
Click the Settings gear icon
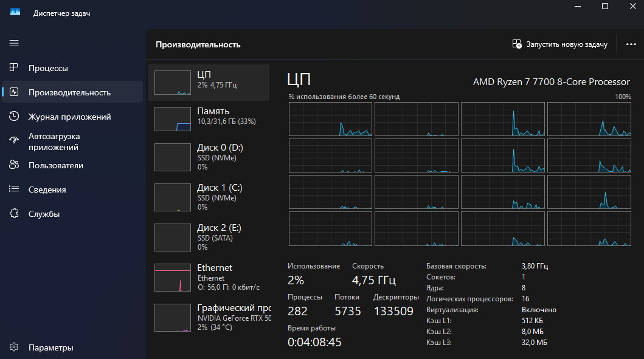[x=14, y=347]
